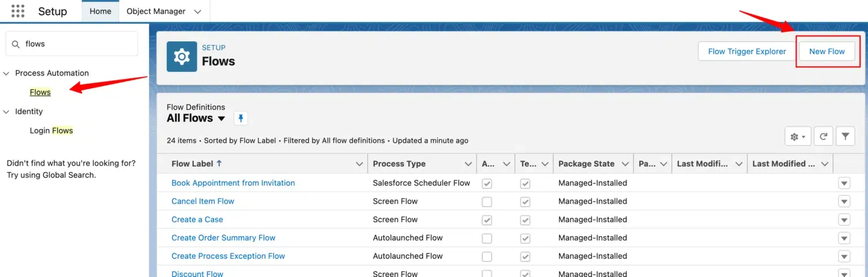
Task: Sort by the Process Type column header
Action: pos(399,164)
